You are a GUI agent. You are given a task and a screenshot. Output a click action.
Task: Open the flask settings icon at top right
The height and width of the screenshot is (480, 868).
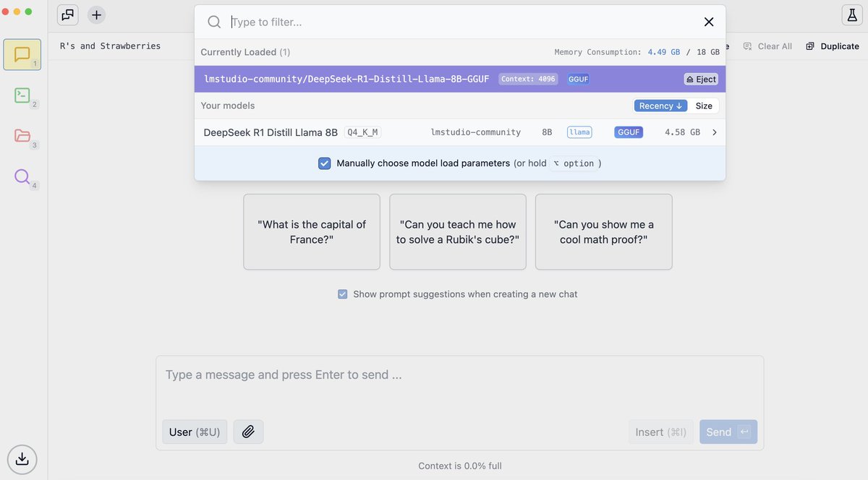851,14
